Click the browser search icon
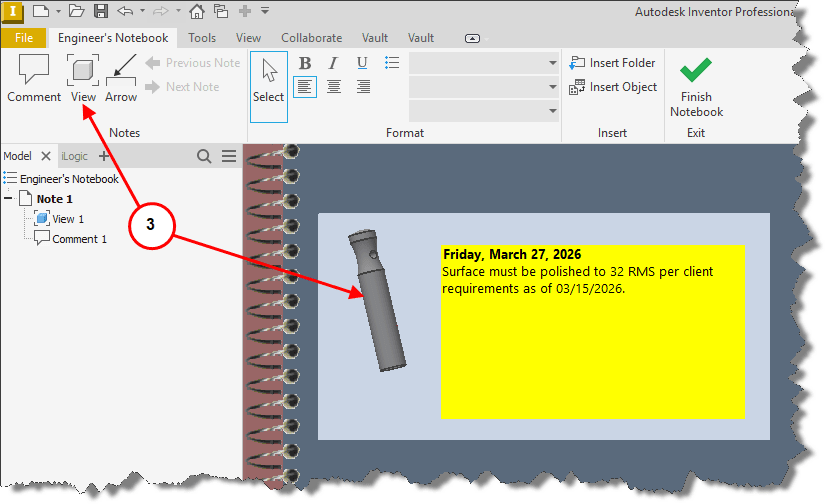The width and height of the screenshot is (825, 504). [204, 156]
